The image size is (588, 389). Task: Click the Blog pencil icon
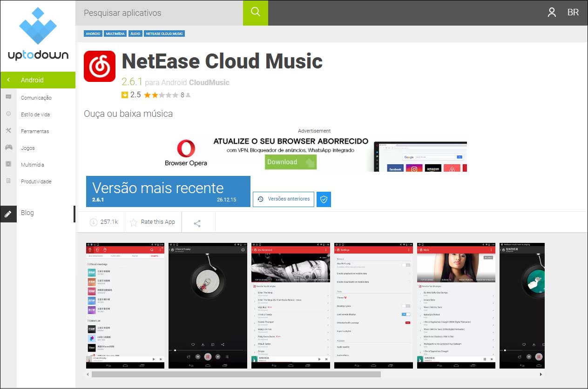pos(8,214)
